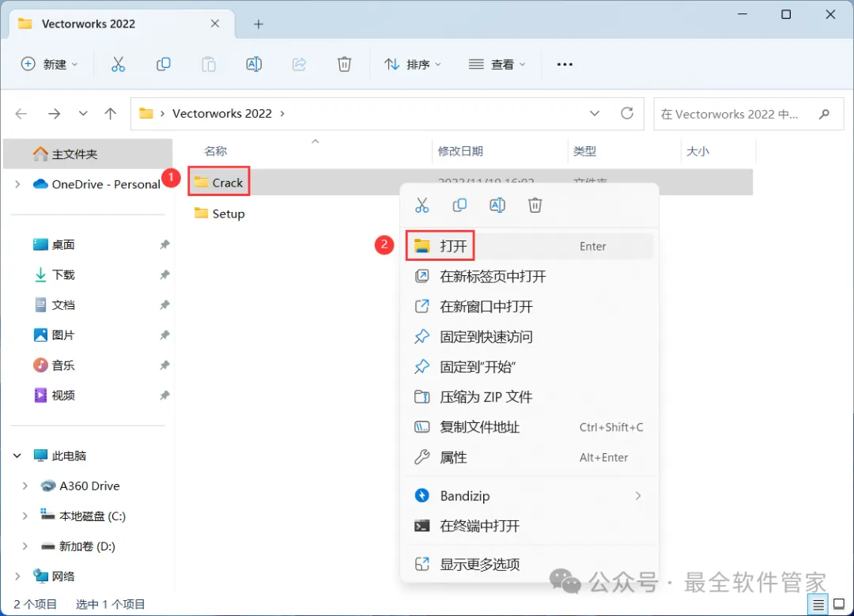The image size is (854, 616).
Task: Click the Copy icon in the context menu
Action: [x=459, y=206]
